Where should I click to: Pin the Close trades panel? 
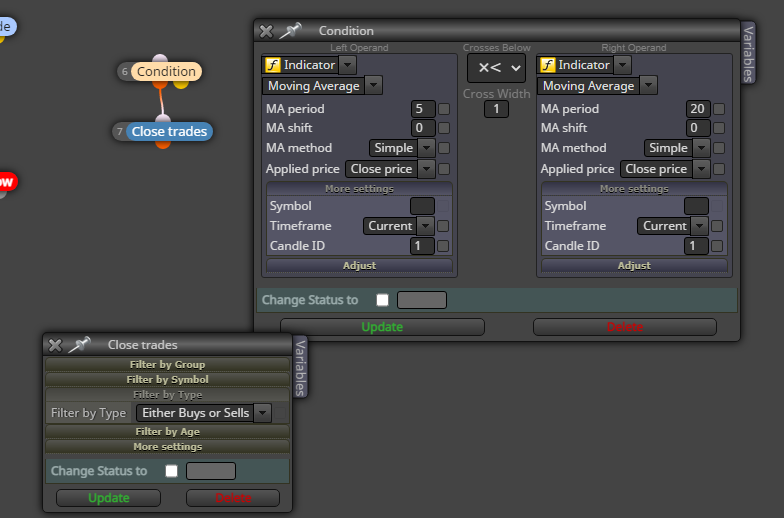[x=80, y=344]
